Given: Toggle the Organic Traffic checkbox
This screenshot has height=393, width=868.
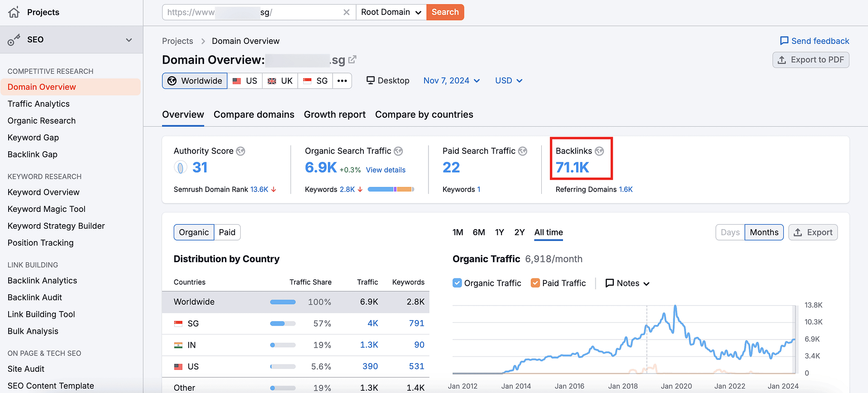Looking at the screenshot, I should pos(457,283).
